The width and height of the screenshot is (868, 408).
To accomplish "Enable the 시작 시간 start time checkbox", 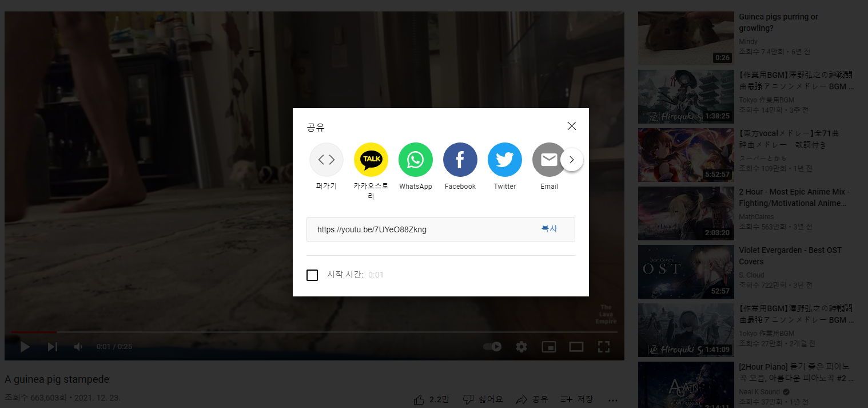I will click(312, 275).
